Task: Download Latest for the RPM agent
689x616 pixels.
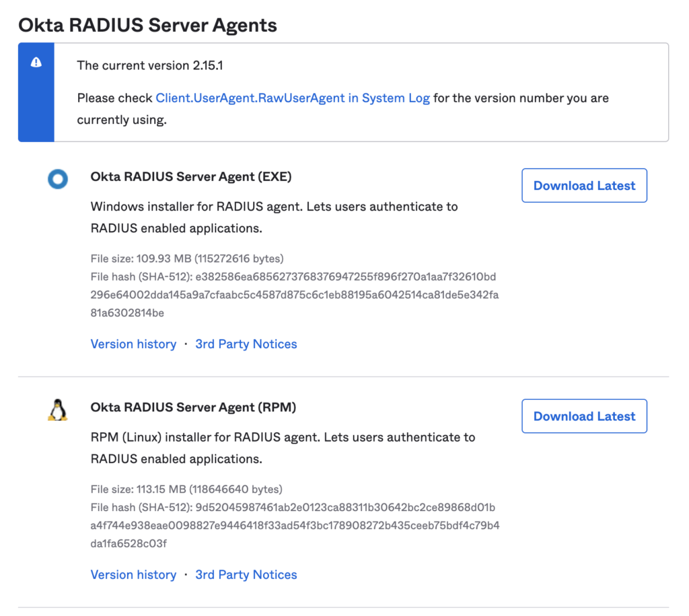Action: point(584,416)
